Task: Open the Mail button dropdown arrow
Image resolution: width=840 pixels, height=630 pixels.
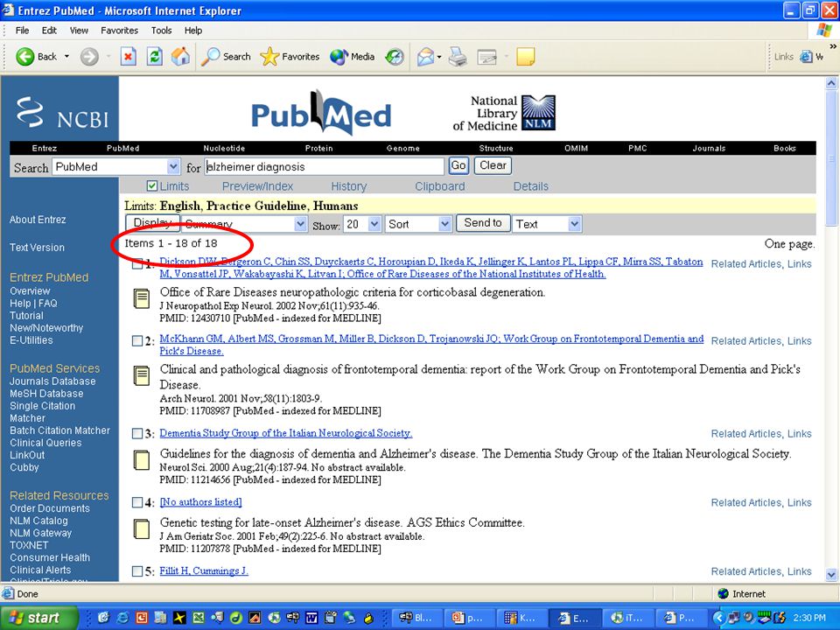Action: pyautogui.click(x=438, y=57)
